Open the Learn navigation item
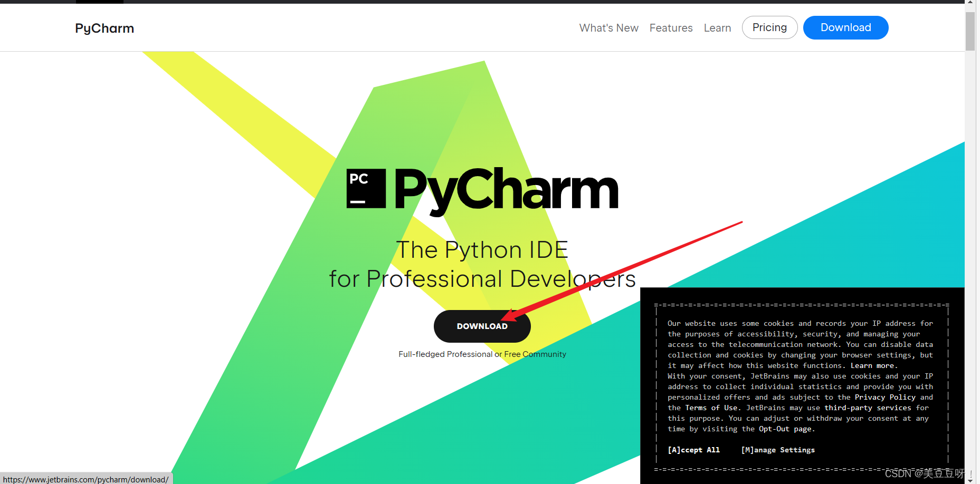980x484 pixels. click(x=717, y=28)
